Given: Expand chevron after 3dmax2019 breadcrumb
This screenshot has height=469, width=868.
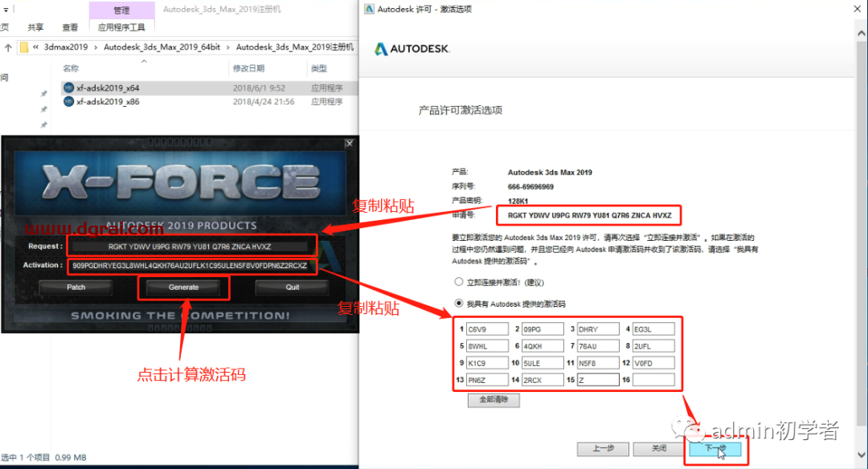Looking at the screenshot, I should (96, 47).
